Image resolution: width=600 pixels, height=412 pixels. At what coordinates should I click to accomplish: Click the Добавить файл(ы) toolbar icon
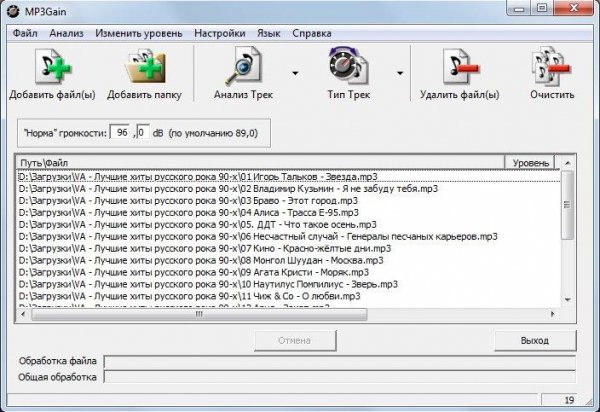[x=53, y=66]
